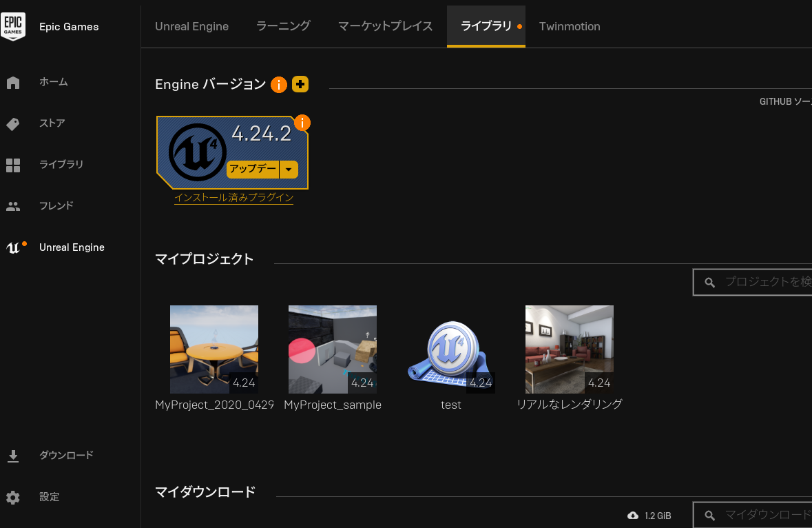Click the test project name label
Image resolution: width=812 pixels, height=528 pixels.
point(451,405)
